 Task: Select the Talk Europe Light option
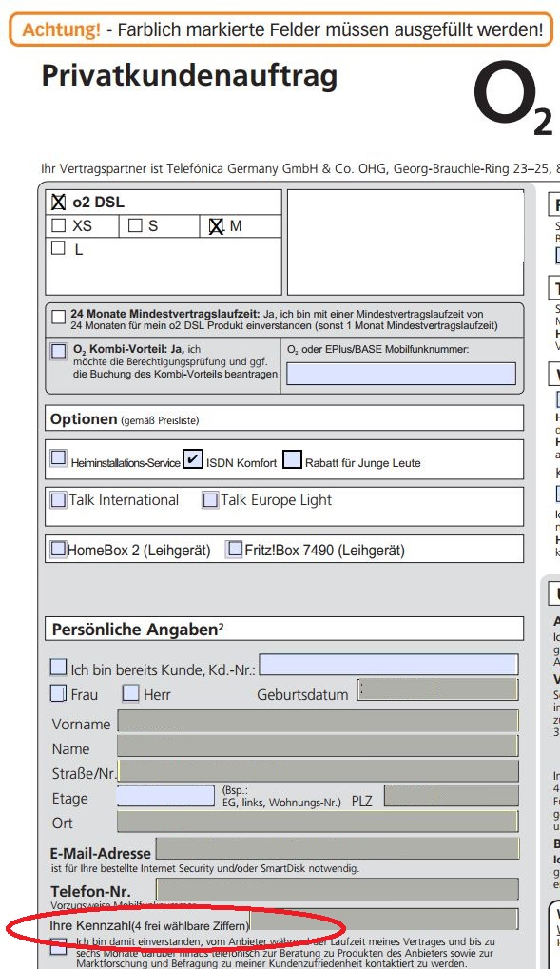coord(211,499)
